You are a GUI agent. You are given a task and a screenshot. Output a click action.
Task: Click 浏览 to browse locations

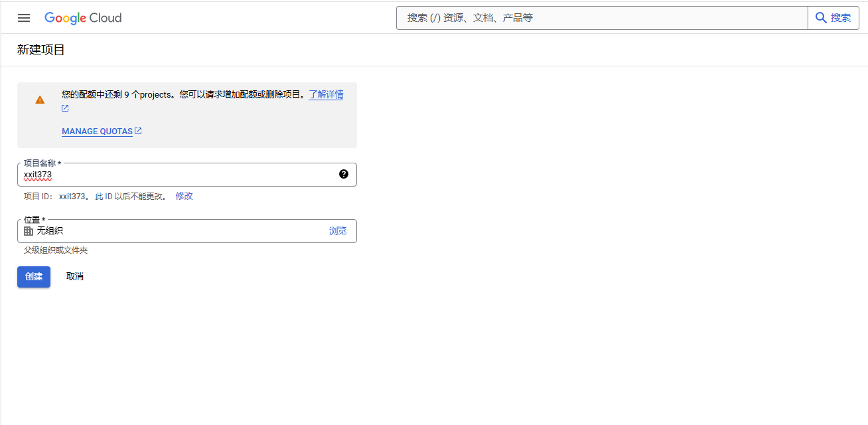pos(338,231)
